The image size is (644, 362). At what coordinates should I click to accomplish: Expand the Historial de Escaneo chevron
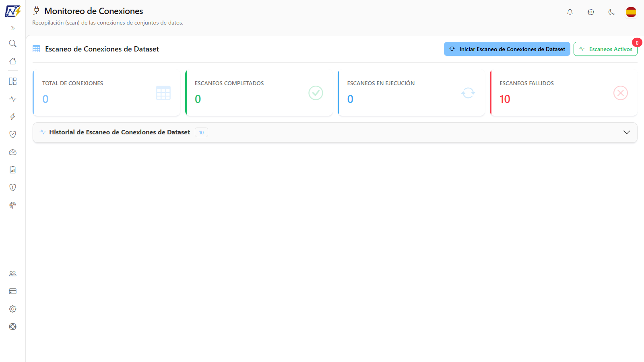pyautogui.click(x=627, y=132)
